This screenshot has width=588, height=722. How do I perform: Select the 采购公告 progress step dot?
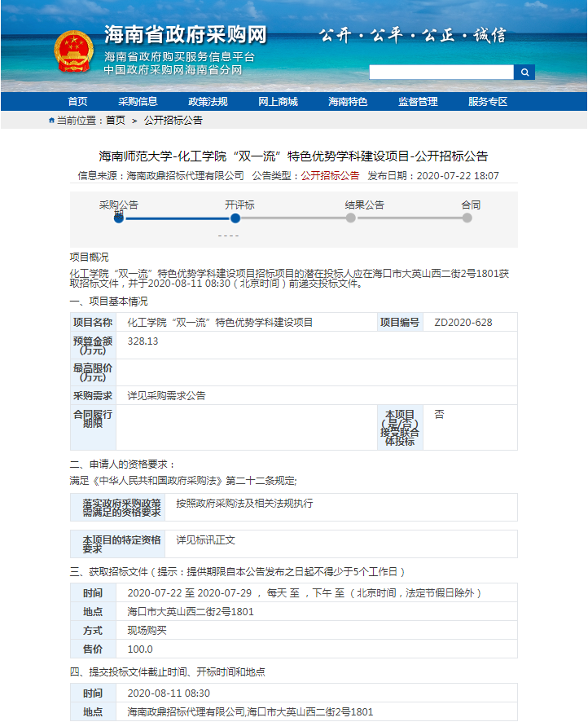pyautogui.click(x=119, y=218)
